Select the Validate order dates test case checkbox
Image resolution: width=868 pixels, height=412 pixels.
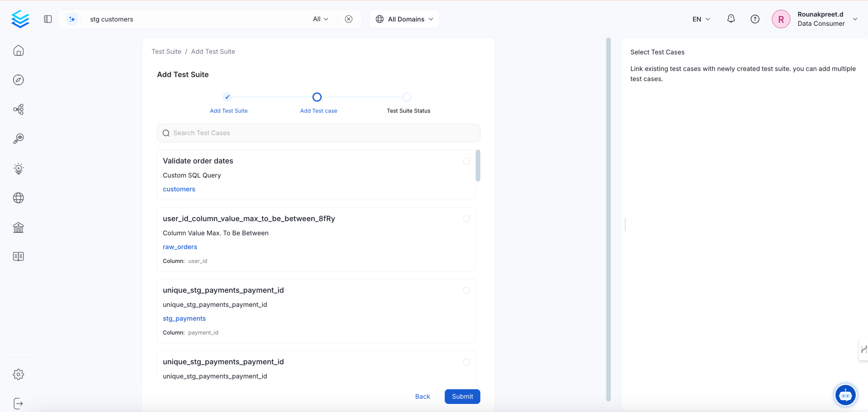[466, 161]
